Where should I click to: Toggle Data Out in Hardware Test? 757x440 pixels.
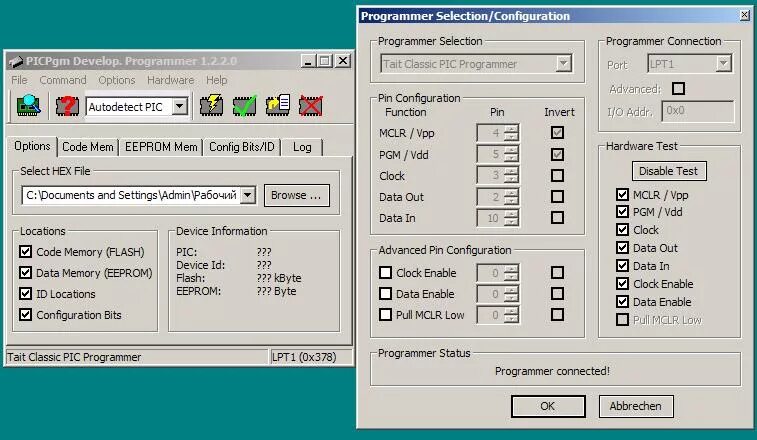click(622, 248)
